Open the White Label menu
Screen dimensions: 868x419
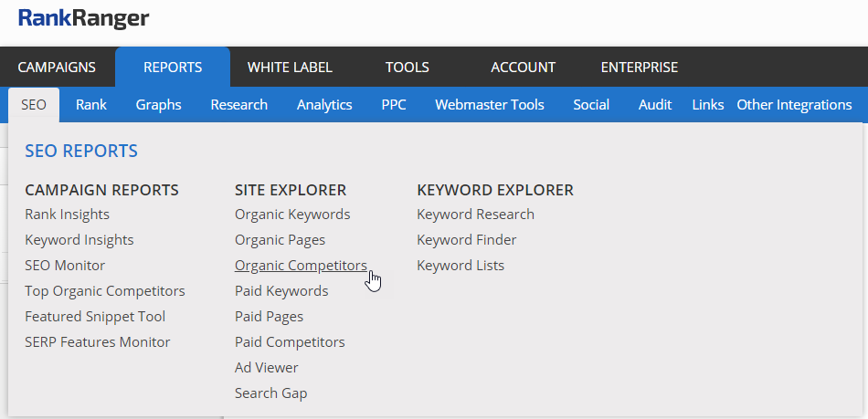click(290, 68)
